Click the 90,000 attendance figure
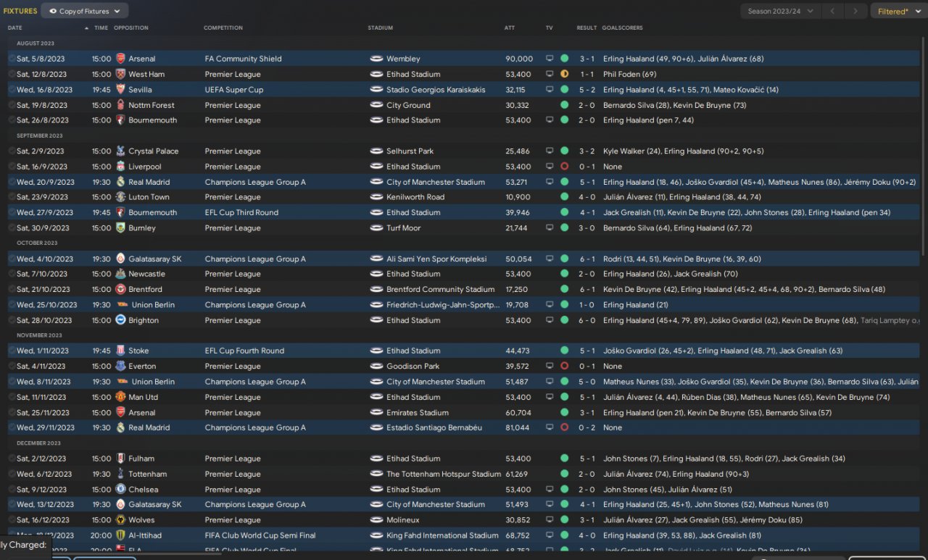This screenshot has height=560, width=928. pyautogui.click(x=519, y=59)
